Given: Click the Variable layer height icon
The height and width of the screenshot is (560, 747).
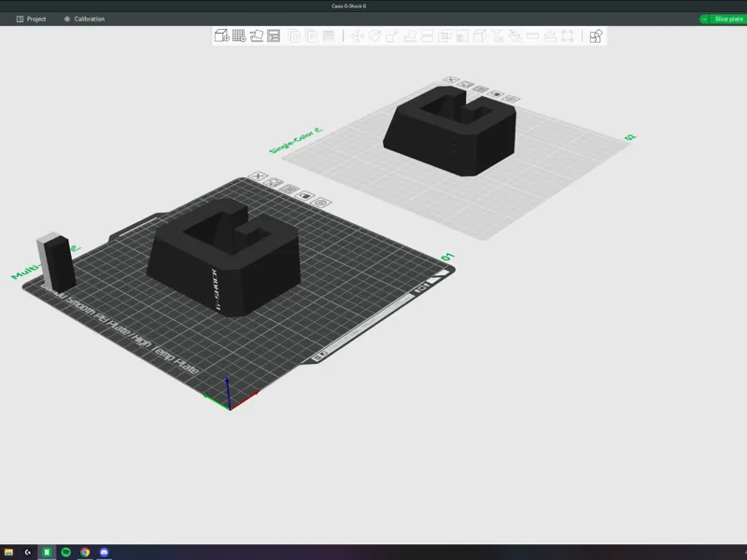Looking at the screenshot, I should coord(329,35).
